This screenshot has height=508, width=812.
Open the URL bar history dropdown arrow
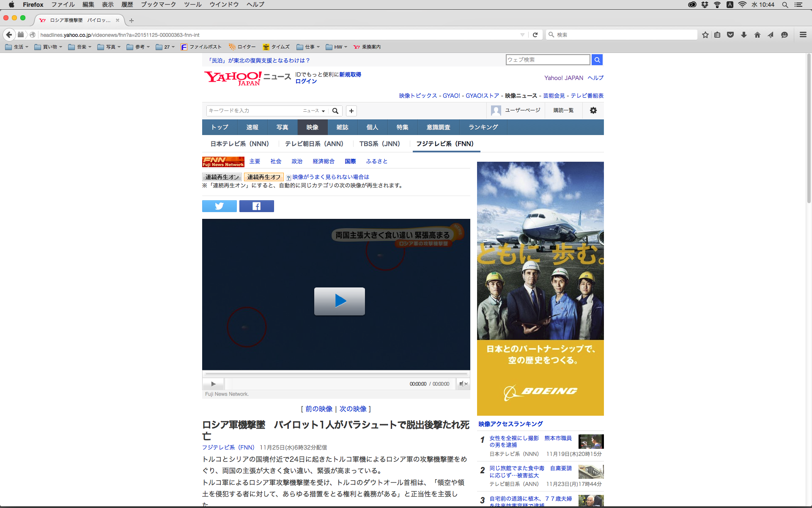pos(522,35)
